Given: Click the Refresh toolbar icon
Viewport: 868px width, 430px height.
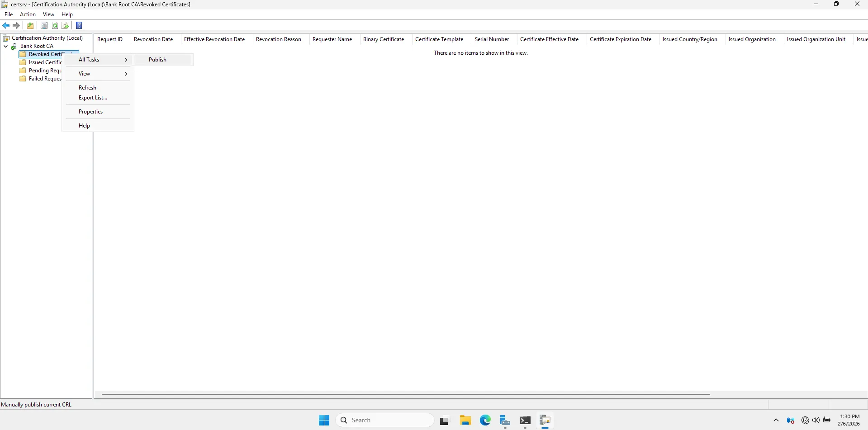Looking at the screenshot, I should (55, 25).
